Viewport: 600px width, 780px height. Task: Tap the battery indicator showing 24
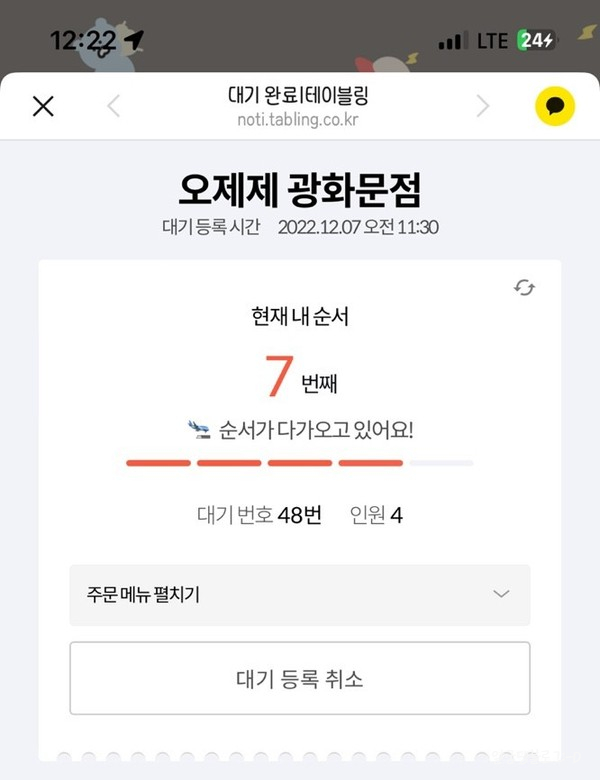pyautogui.click(x=537, y=40)
